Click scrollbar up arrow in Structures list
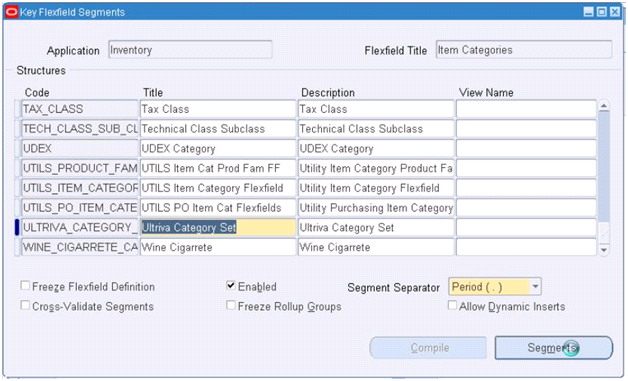Viewport: 628px width, 381px height. pos(604,106)
